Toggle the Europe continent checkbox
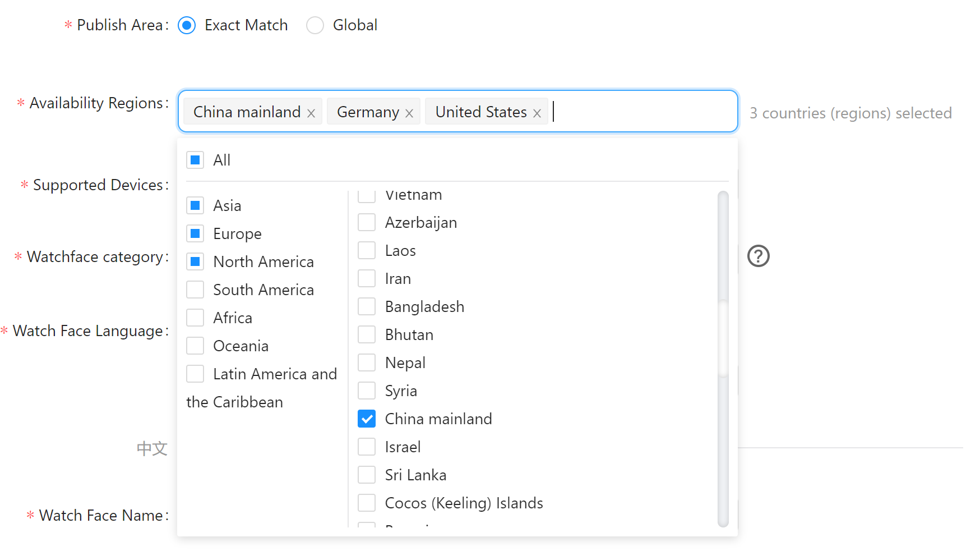Screen dimensions: 980x560 [x=195, y=233]
